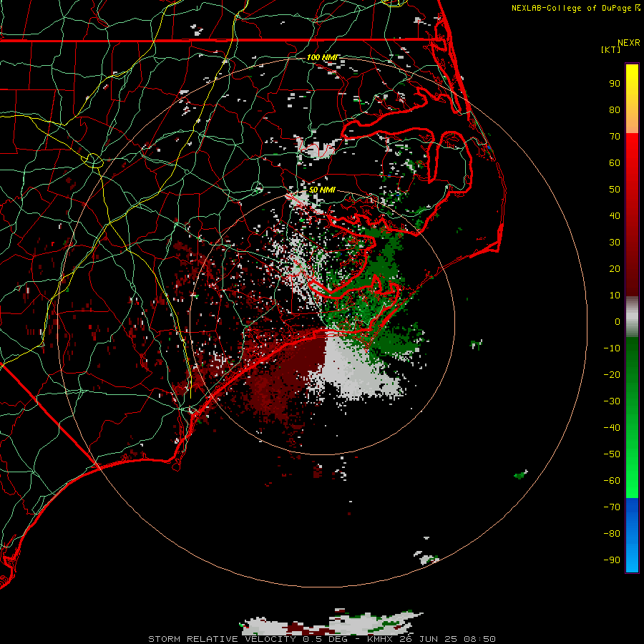Pick the bright green segment near -60
Screen dimensions: 644x644
point(632,481)
